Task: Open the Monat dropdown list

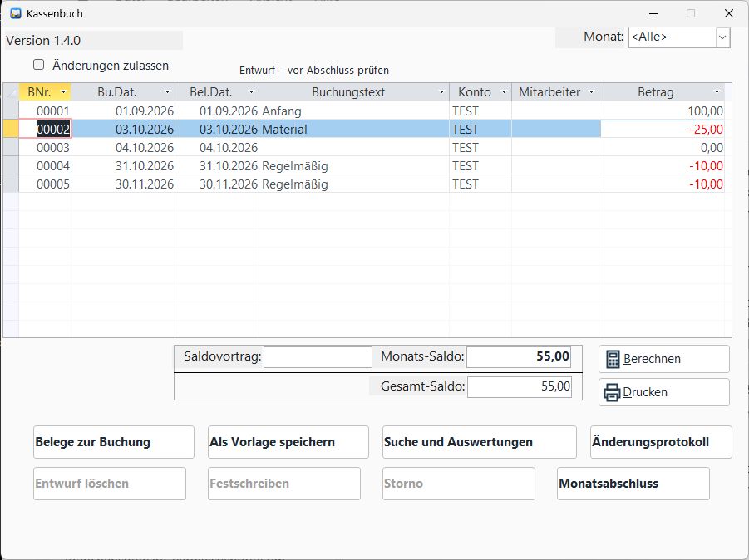Action: coord(722,37)
